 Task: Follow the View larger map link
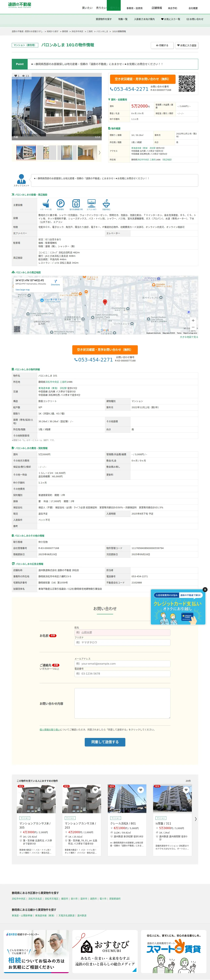click(x=22, y=290)
